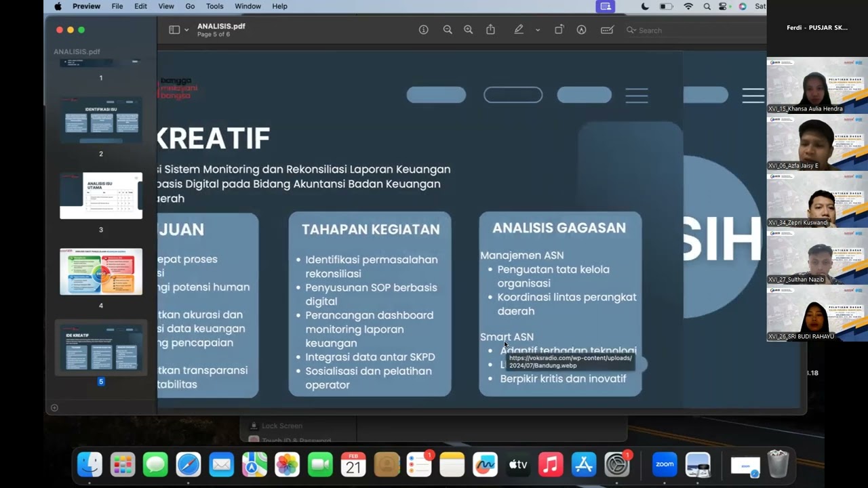Zoom in on the PDF page
The height and width of the screenshot is (488, 868).
[469, 30]
